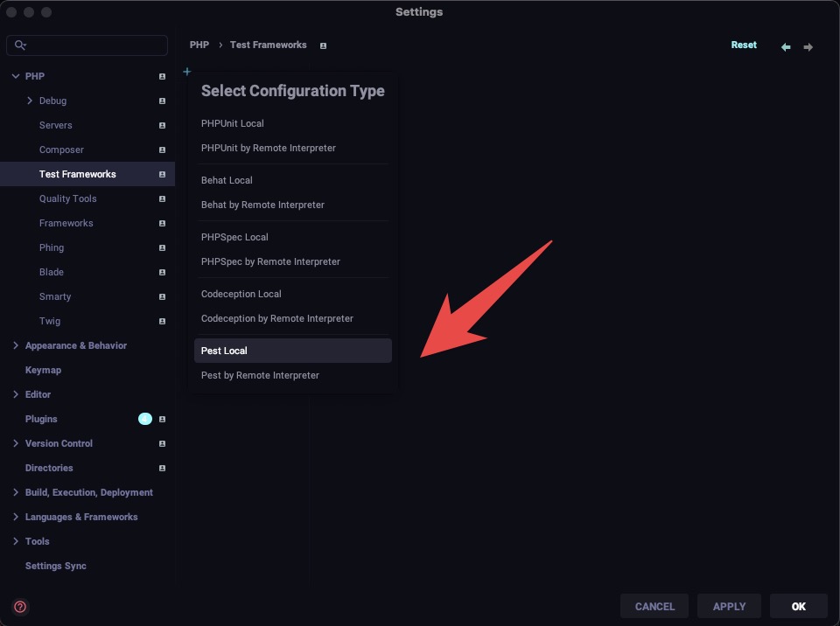The width and height of the screenshot is (840, 626).
Task: Expand the Version Control section
Action: pos(16,443)
